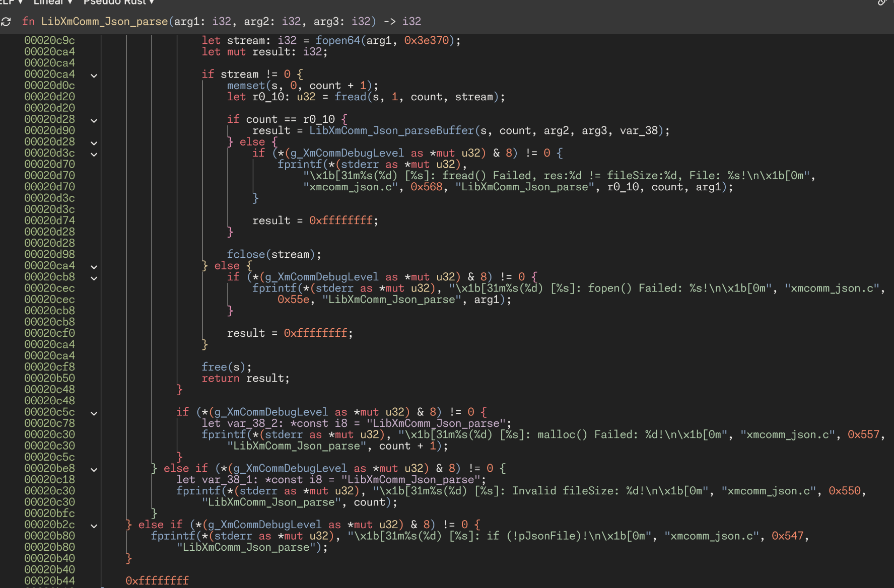894x588 pixels.
Task: Click the 'return result' statement
Action: pyautogui.click(x=245, y=378)
